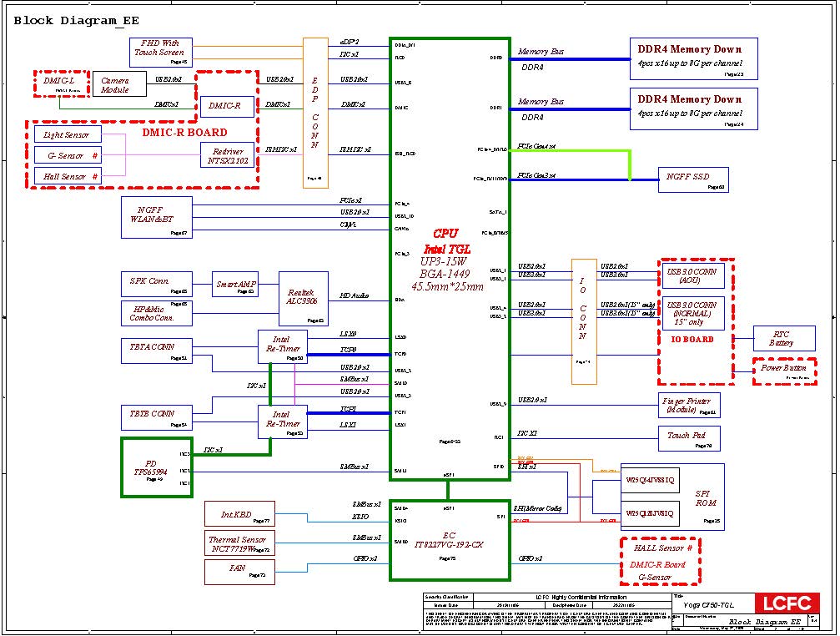Select the "Camera Module" block
Image resolution: width=840 pixels, height=636 pixels.
(x=119, y=84)
